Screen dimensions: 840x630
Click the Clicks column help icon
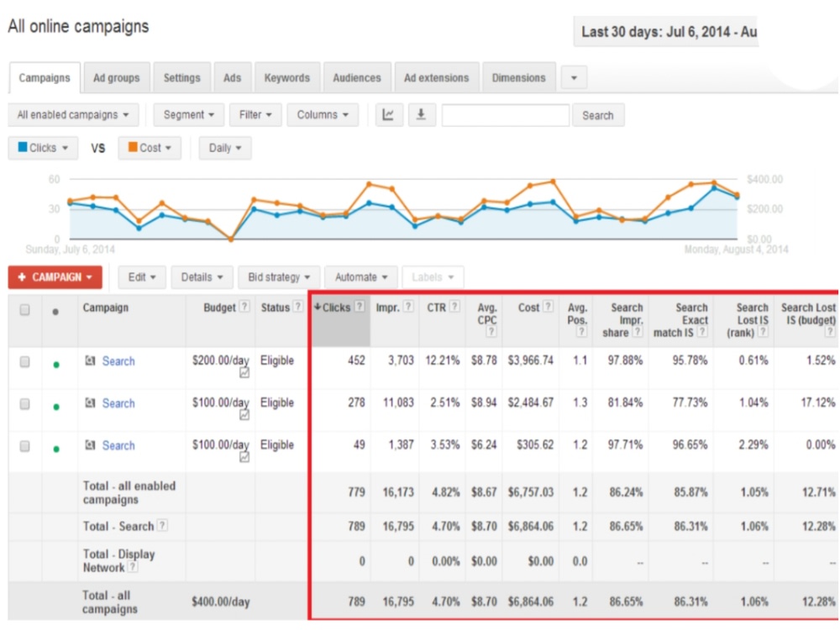[360, 307]
